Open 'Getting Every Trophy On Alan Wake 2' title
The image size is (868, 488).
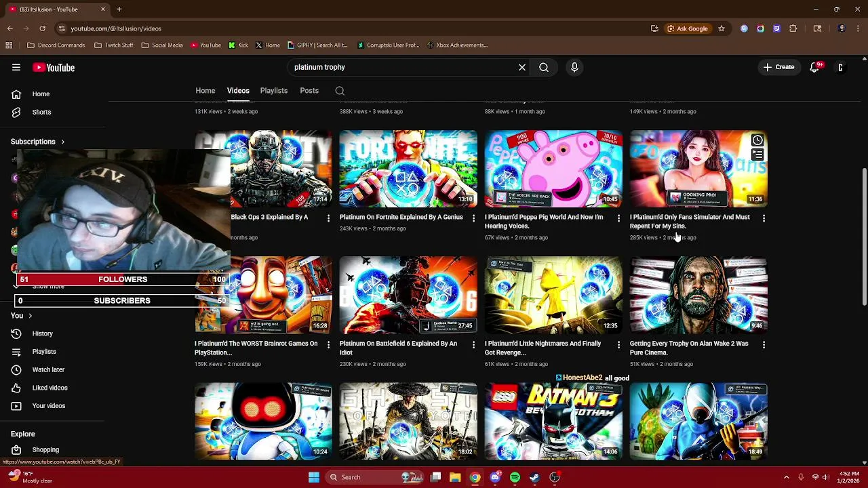689,348
